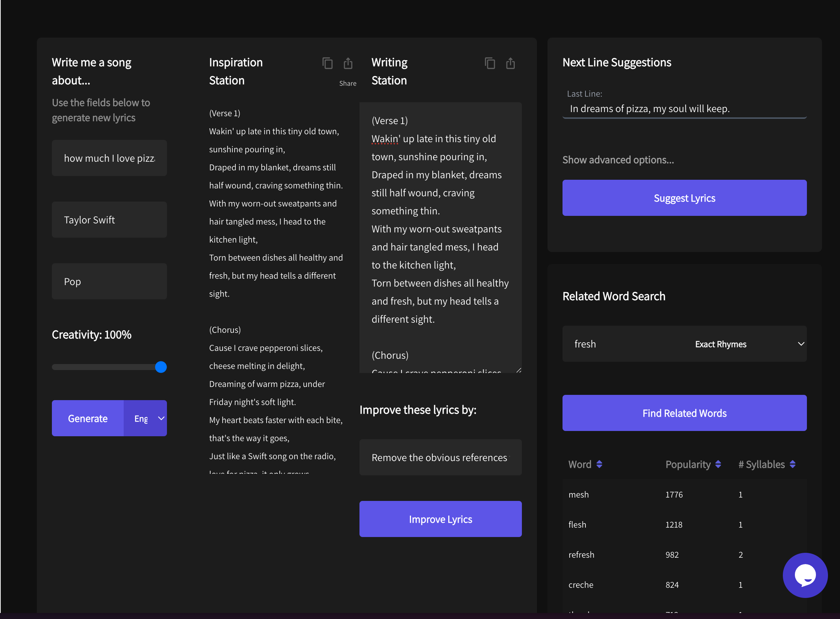The image size is (840, 619).
Task: Sort table by Word column arrows
Action: [x=599, y=464]
